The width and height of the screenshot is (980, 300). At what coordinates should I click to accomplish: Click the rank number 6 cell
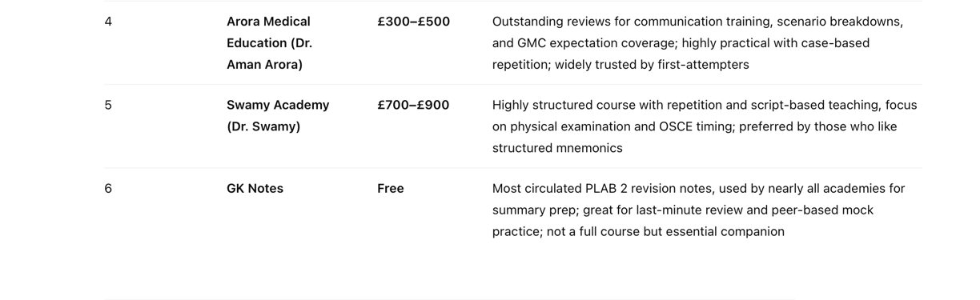108,189
